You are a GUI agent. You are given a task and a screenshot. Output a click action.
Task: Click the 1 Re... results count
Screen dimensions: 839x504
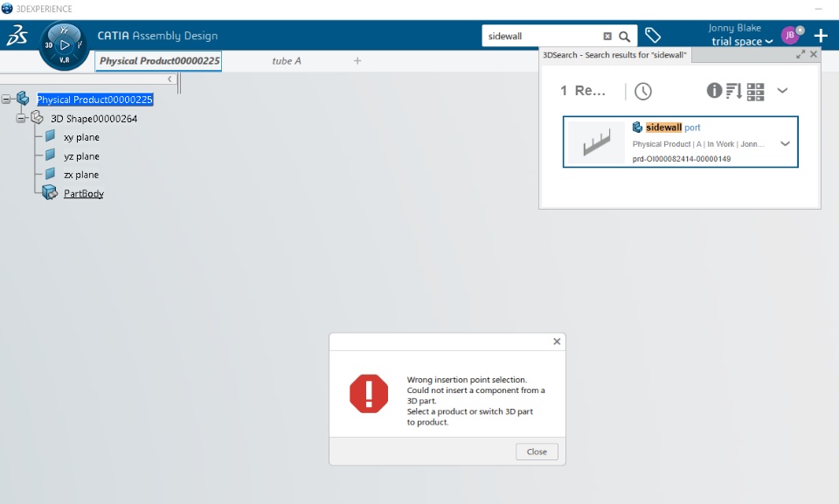[x=583, y=91]
